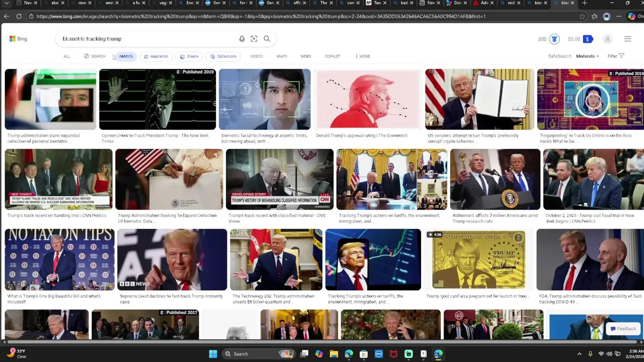Bookmark this page with the star icon
644x362 pixels.
[582, 16]
